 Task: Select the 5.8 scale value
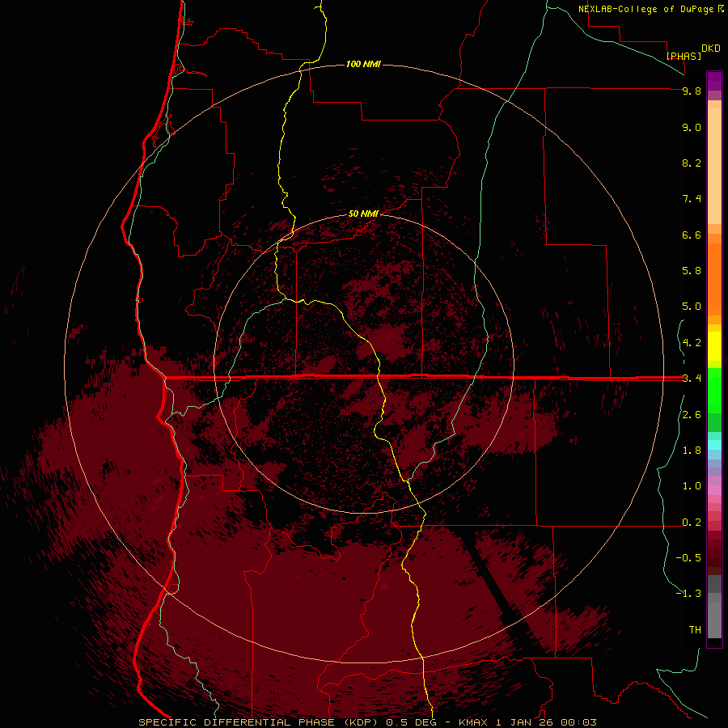coord(692,271)
